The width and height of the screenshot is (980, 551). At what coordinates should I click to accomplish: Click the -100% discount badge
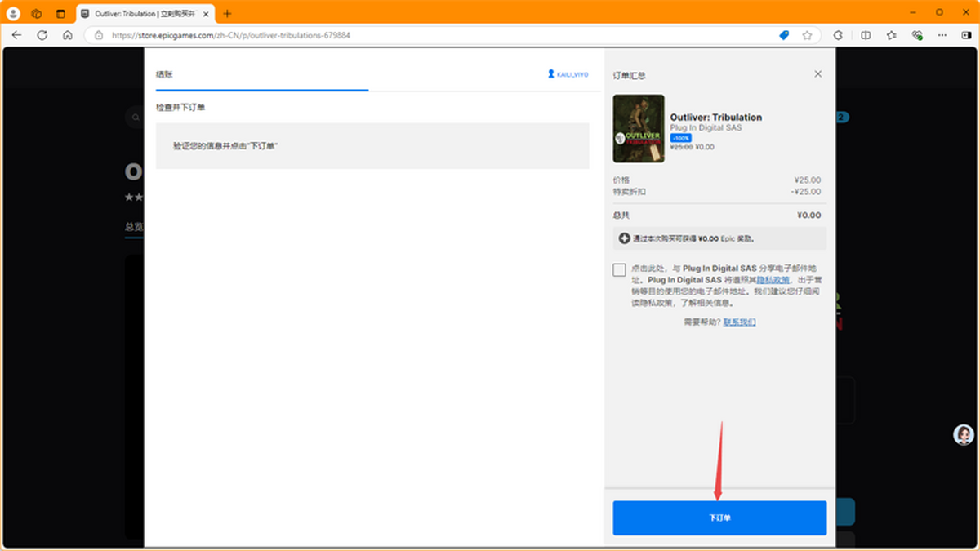click(680, 138)
